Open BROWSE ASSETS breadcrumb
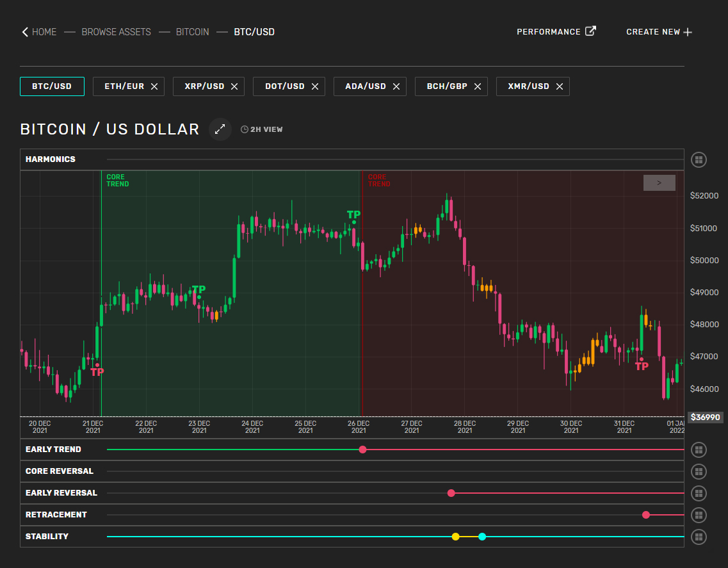Screen dimensions: 728x568 coord(116,32)
